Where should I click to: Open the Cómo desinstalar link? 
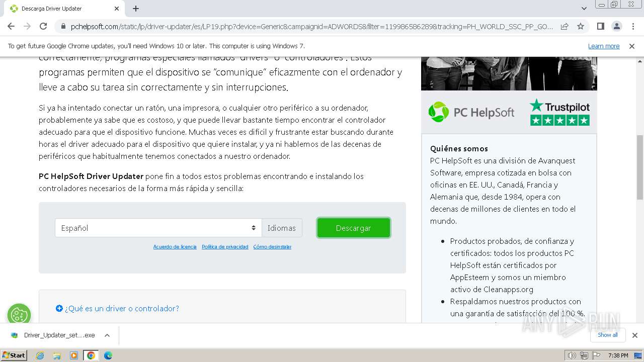coord(272,247)
